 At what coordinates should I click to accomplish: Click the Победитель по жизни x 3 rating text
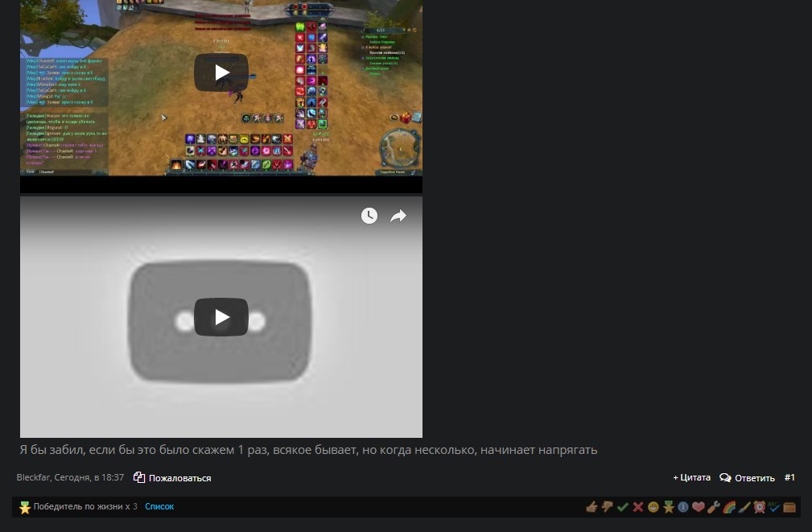coord(85,506)
